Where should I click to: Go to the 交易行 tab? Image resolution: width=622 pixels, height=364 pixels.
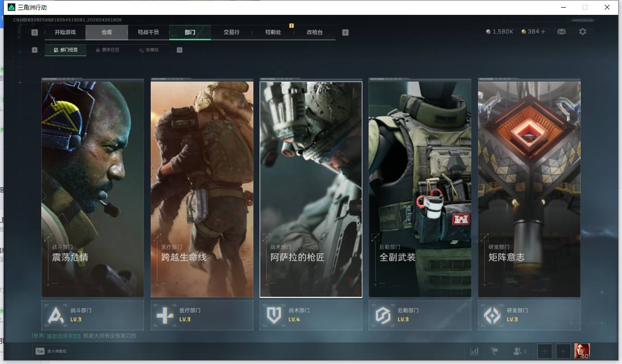(x=231, y=32)
